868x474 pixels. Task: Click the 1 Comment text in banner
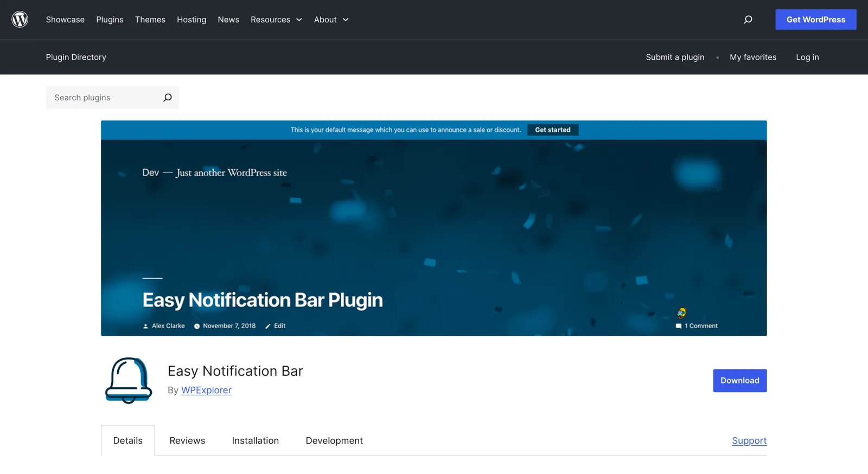click(x=701, y=326)
